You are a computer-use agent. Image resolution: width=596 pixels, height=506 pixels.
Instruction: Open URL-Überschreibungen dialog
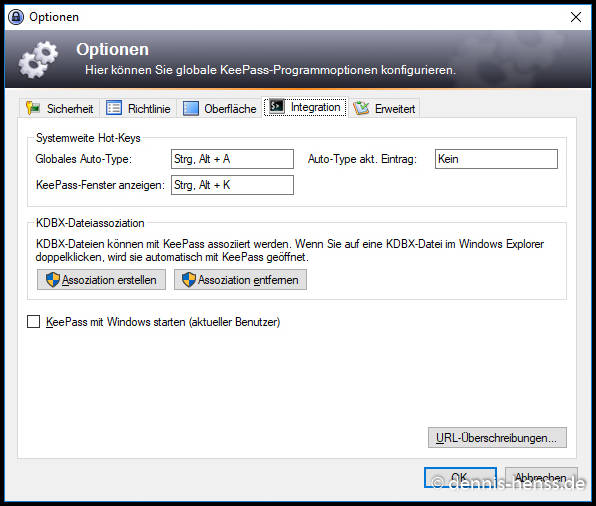[x=497, y=438]
